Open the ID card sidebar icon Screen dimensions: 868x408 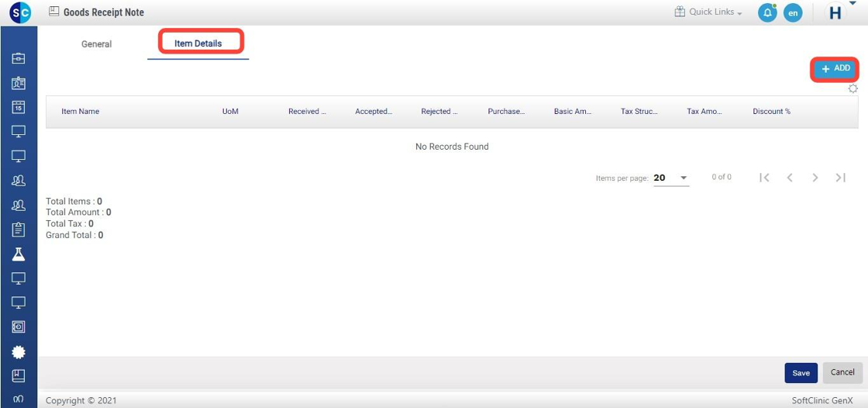(x=19, y=83)
